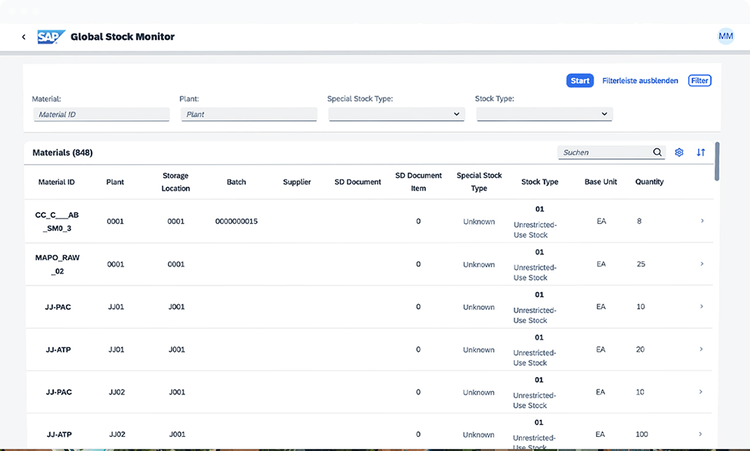The width and height of the screenshot is (750, 451).
Task: Click JJ-ATP material in JJ02 row
Action: 59,435
